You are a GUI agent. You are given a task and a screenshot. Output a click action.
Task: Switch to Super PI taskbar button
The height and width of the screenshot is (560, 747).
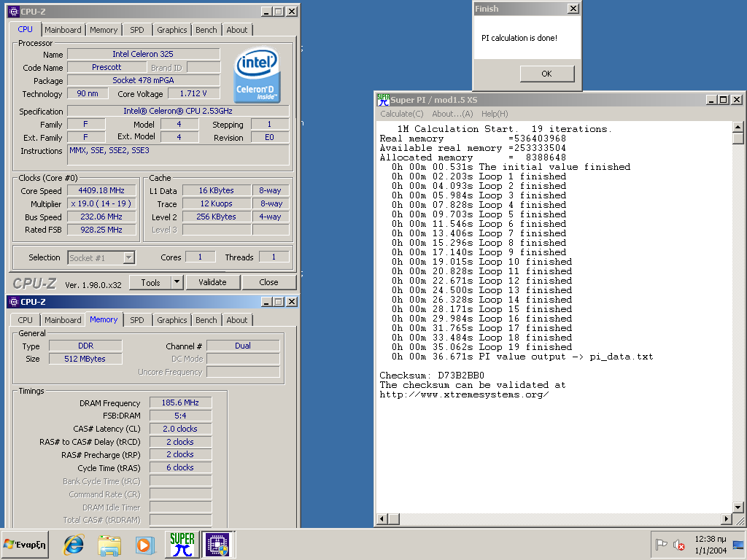click(x=182, y=544)
